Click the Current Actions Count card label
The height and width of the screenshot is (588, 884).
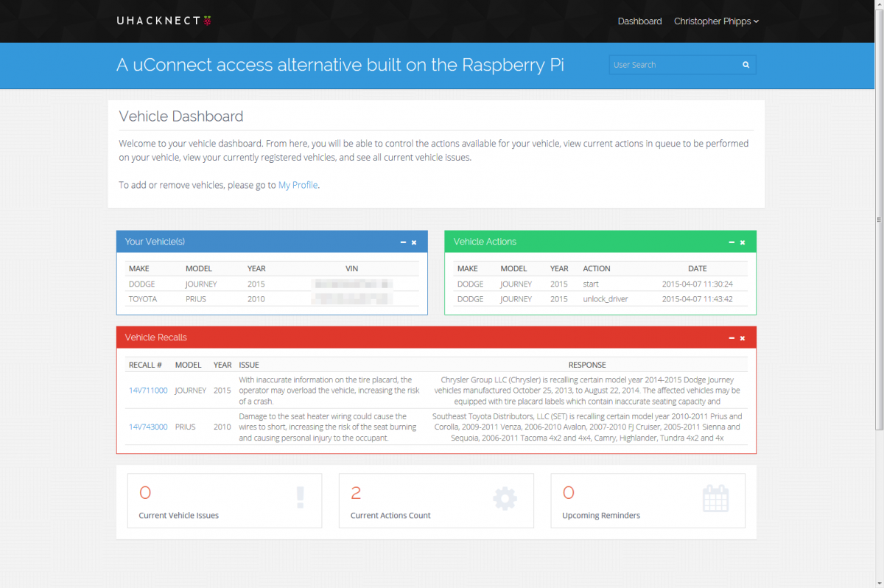point(390,515)
